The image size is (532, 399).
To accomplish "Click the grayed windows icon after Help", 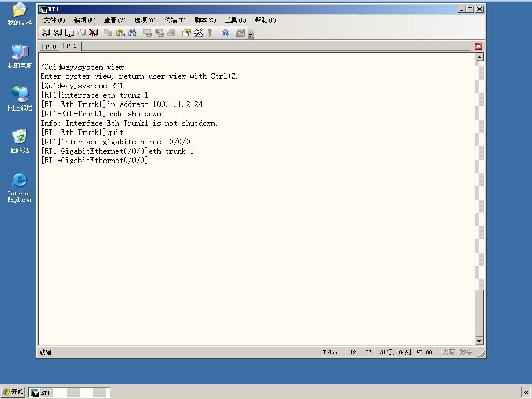I will tap(240, 33).
